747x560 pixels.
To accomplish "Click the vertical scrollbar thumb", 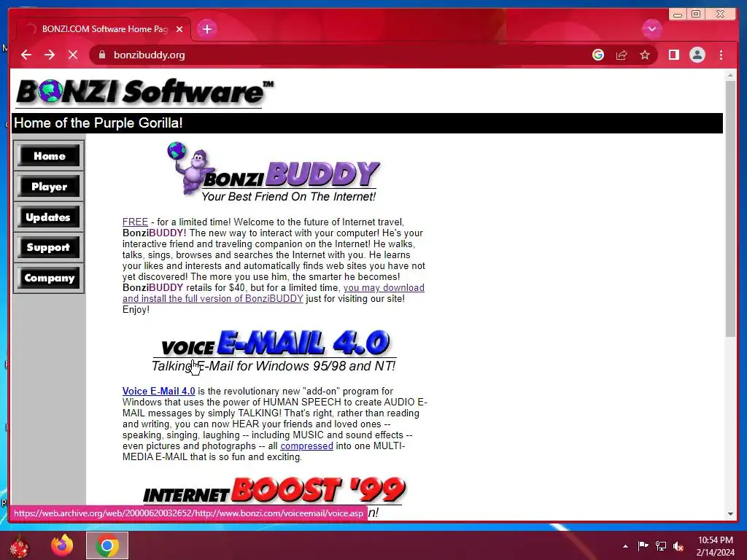I will click(x=730, y=209).
